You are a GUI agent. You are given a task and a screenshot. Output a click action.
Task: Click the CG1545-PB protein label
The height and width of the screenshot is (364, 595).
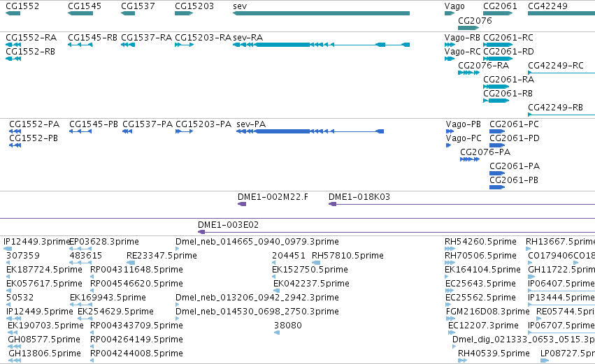click(x=94, y=124)
